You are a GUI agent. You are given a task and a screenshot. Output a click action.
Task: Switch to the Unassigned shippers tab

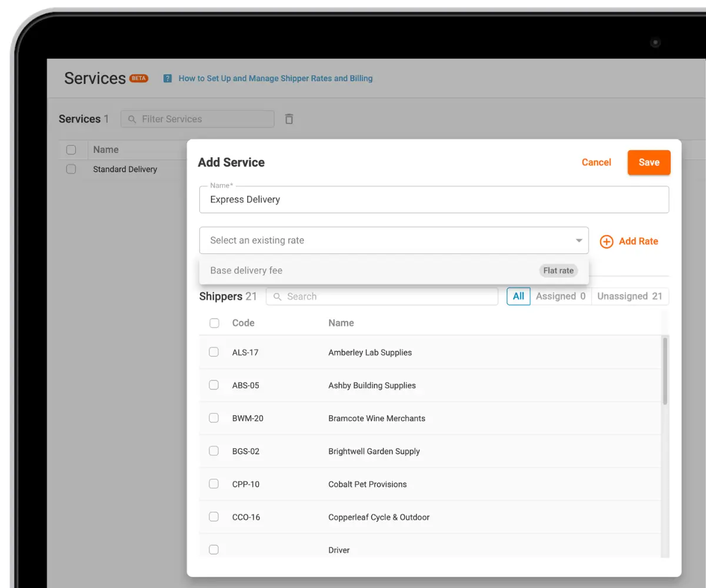630,296
